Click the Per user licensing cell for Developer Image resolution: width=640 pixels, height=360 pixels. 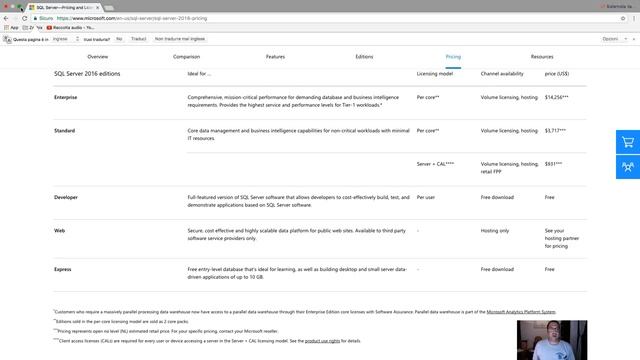(x=426, y=198)
